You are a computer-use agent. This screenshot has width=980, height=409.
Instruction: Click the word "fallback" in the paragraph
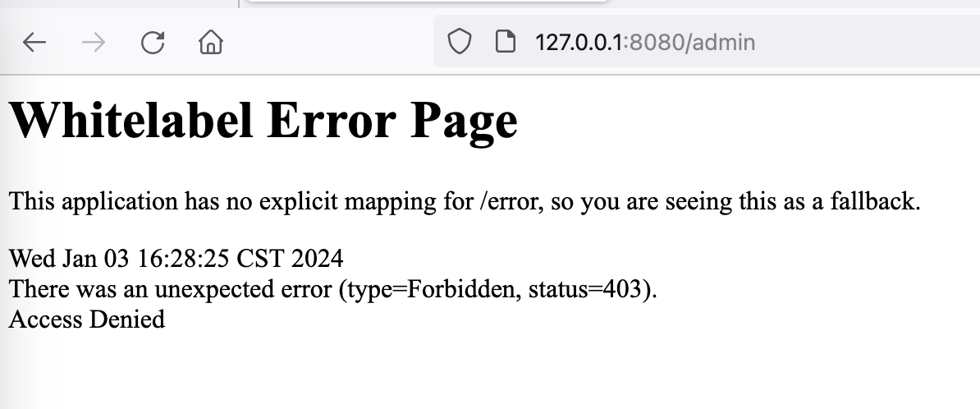point(875,202)
